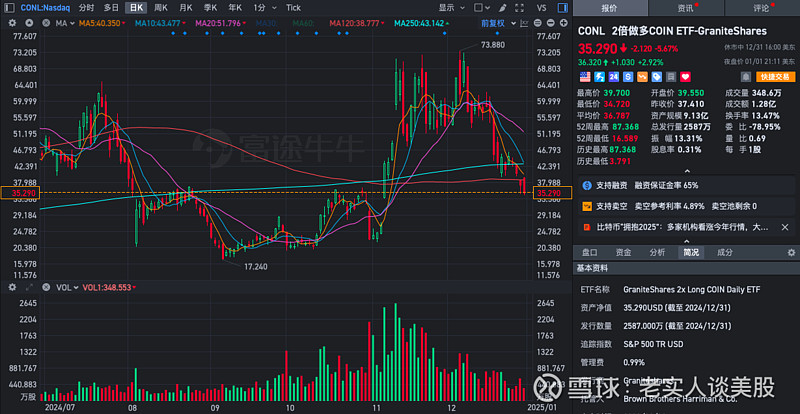Open VOL indicator settings gear
This screenshot has width=800, height=414.
point(13,287)
